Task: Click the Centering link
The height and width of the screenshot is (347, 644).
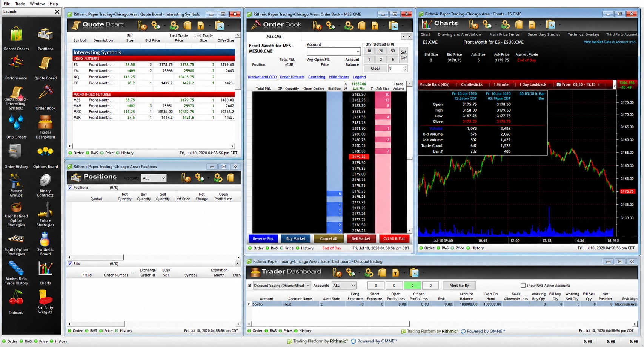Action: [x=317, y=77]
